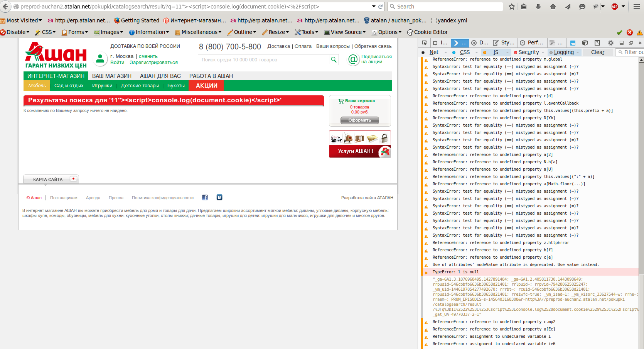Toggle the Security filter in console
Viewport: 644px width, 349px height.
tap(529, 52)
